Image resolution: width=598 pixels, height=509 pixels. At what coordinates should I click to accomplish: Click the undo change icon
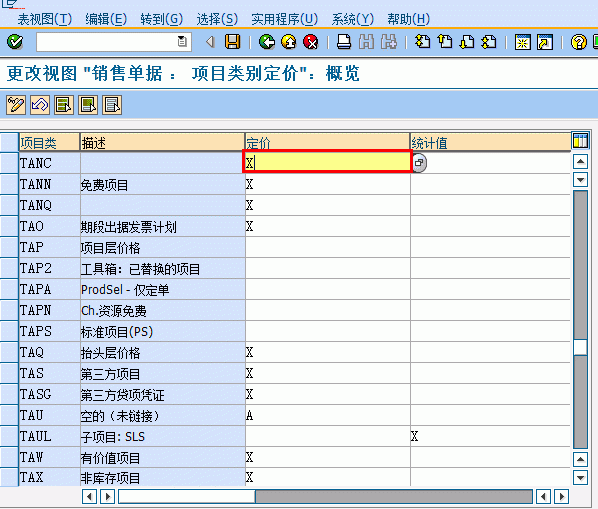(40, 105)
